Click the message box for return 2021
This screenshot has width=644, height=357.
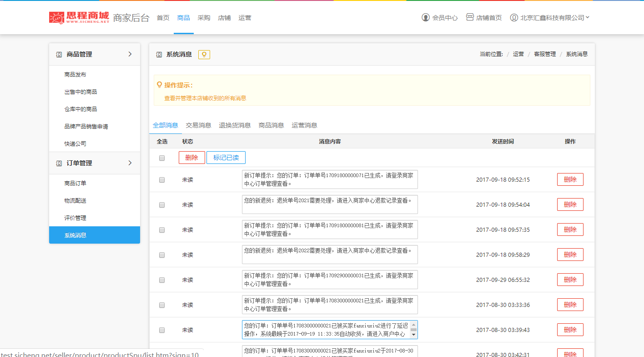pos(330,204)
